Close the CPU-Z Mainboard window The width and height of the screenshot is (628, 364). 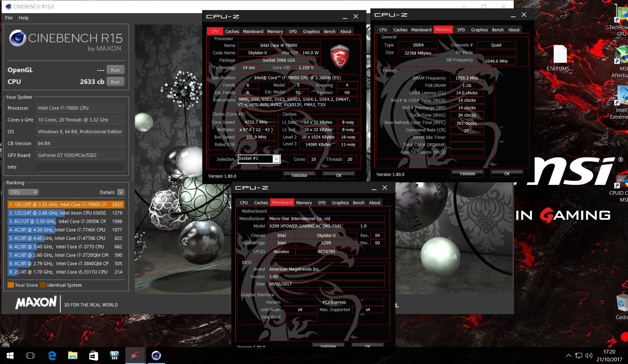[385, 188]
